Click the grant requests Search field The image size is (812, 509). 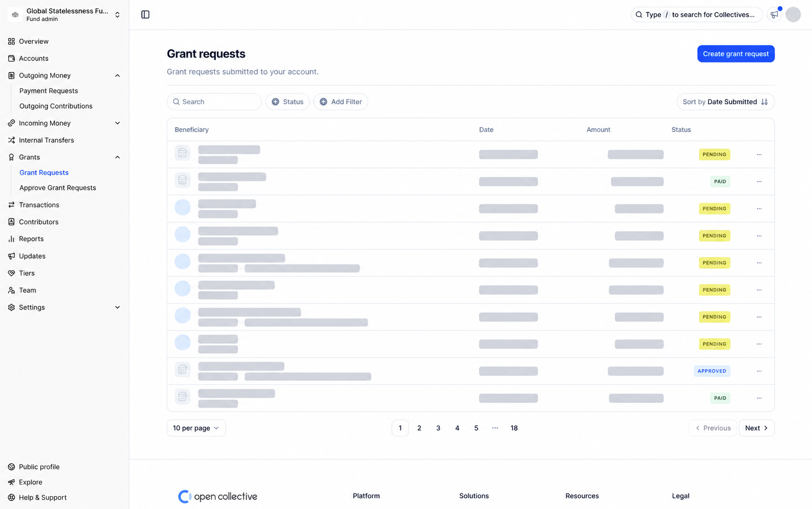(x=214, y=101)
